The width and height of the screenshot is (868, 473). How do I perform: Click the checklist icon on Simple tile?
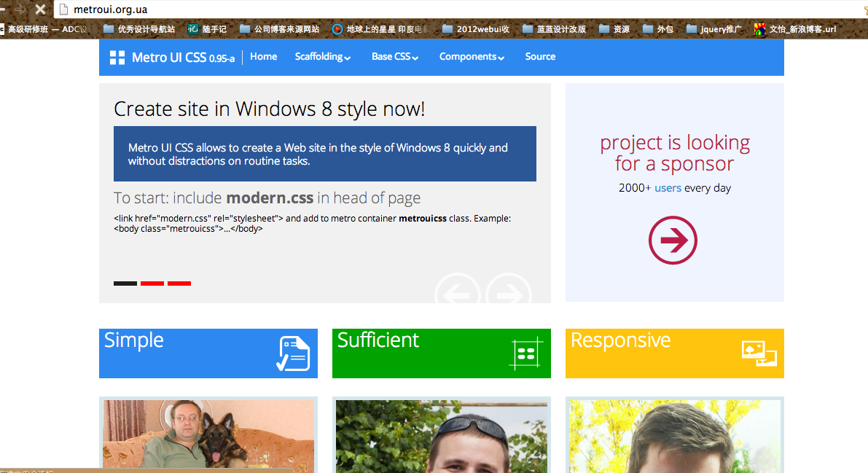pyautogui.click(x=293, y=353)
